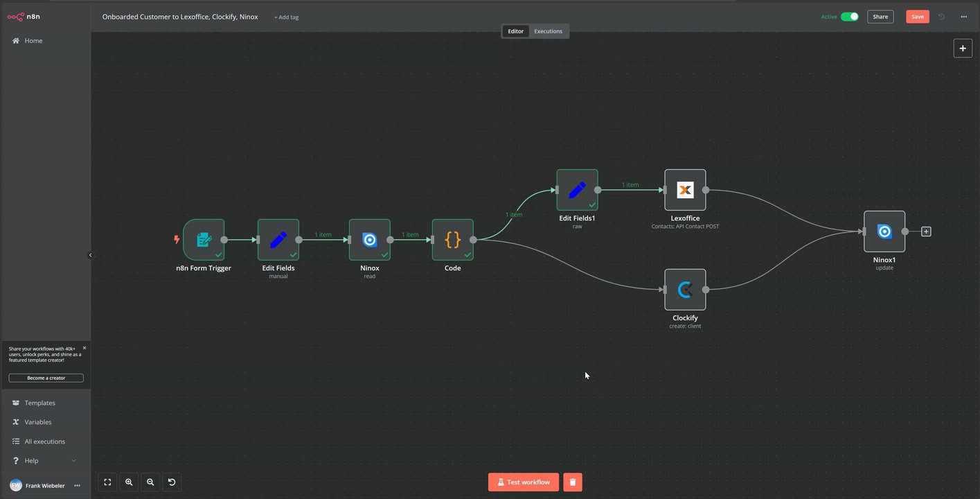Add a tag to the workflow
The height and width of the screenshot is (499, 980).
pyautogui.click(x=287, y=17)
